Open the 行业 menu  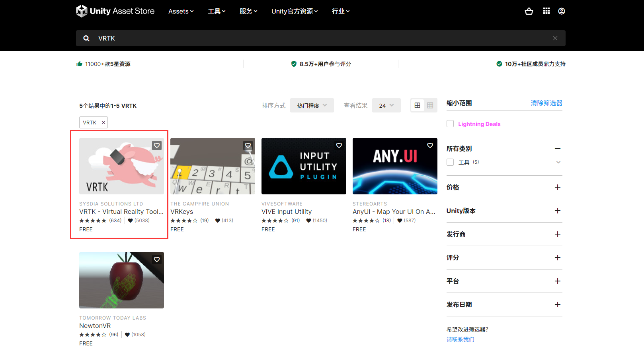coord(341,11)
